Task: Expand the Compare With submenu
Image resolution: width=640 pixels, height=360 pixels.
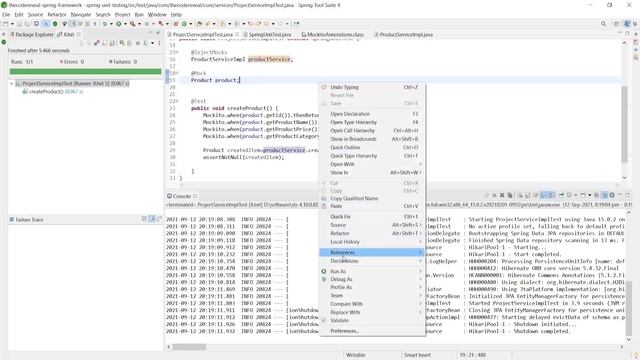Action: 372,304
